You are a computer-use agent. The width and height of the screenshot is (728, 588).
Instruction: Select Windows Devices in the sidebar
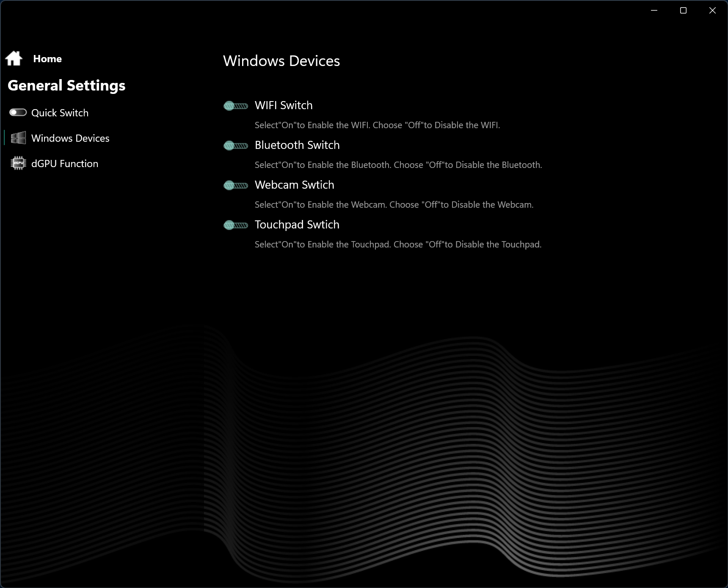tap(70, 138)
